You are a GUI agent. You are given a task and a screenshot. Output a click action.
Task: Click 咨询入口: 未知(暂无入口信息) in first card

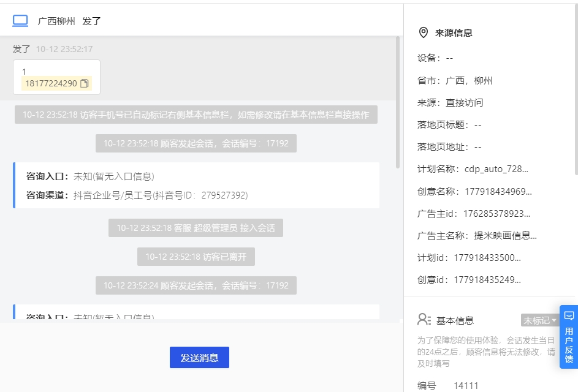(90, 176)
